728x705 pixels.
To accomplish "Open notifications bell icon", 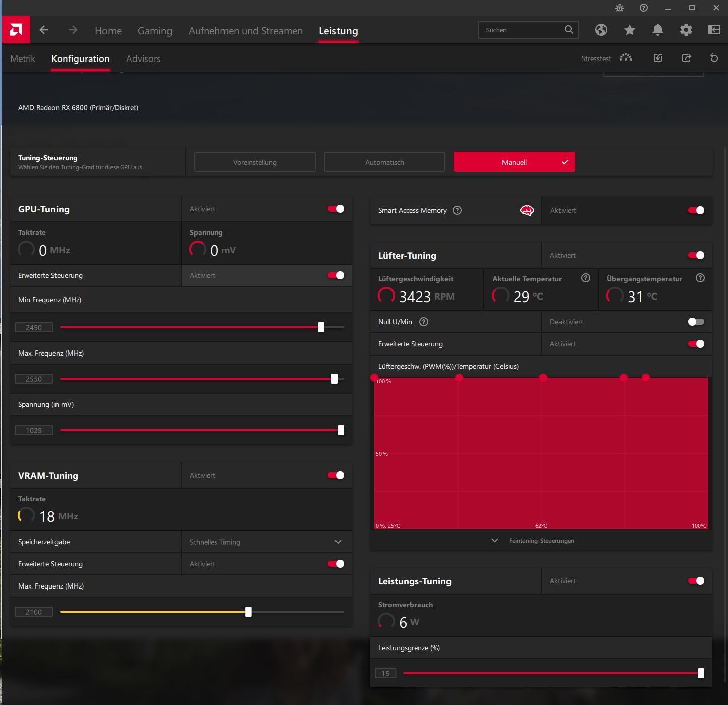I will click(x=657, y=30).
